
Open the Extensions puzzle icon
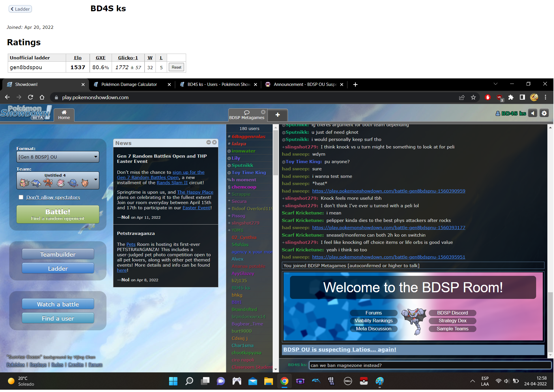click(511, 97)
